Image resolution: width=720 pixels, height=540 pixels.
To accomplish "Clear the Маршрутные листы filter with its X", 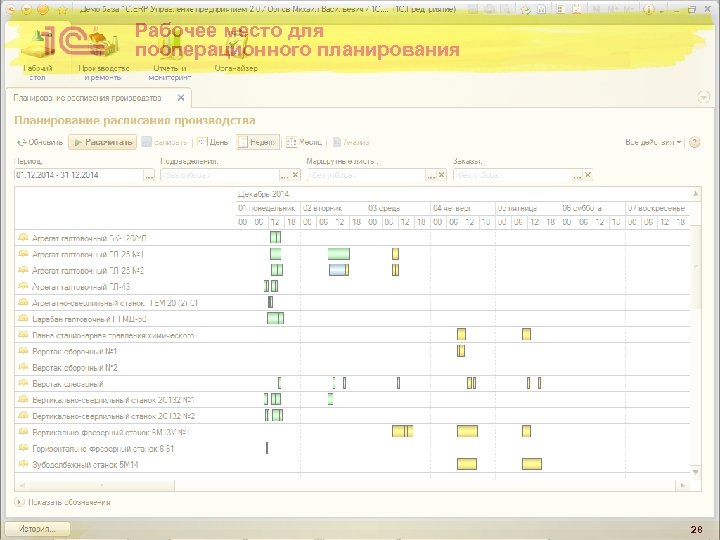I will 441,175.
